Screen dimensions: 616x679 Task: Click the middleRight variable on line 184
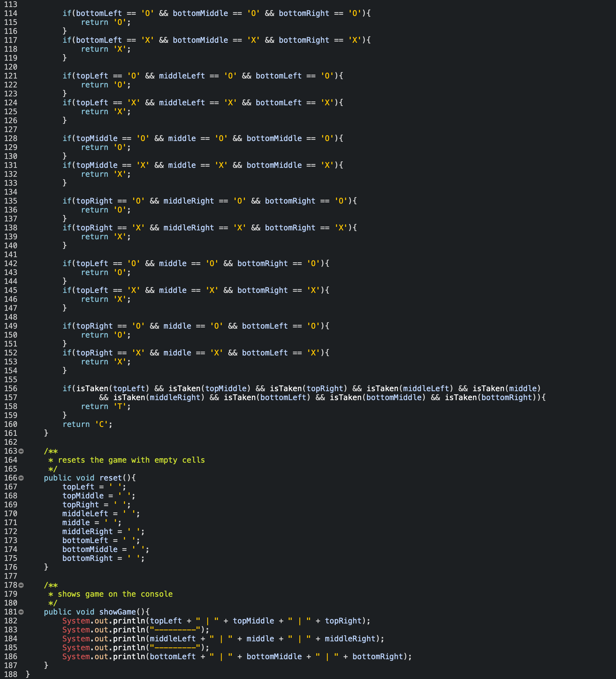point(350,638)
